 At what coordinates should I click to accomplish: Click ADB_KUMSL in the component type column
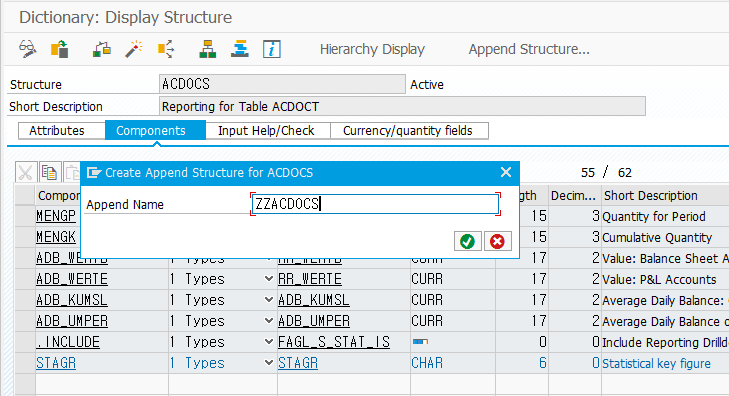coord(314,300)
